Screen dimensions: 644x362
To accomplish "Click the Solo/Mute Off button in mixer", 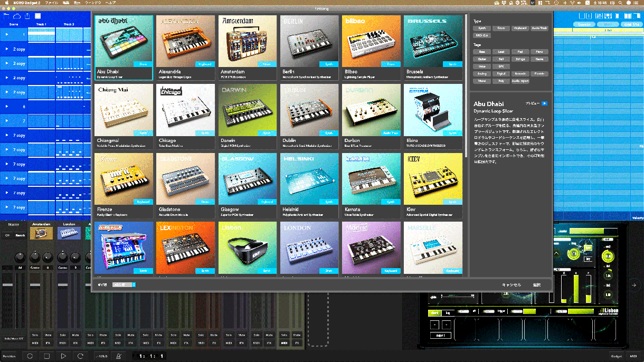I will 14,338.
